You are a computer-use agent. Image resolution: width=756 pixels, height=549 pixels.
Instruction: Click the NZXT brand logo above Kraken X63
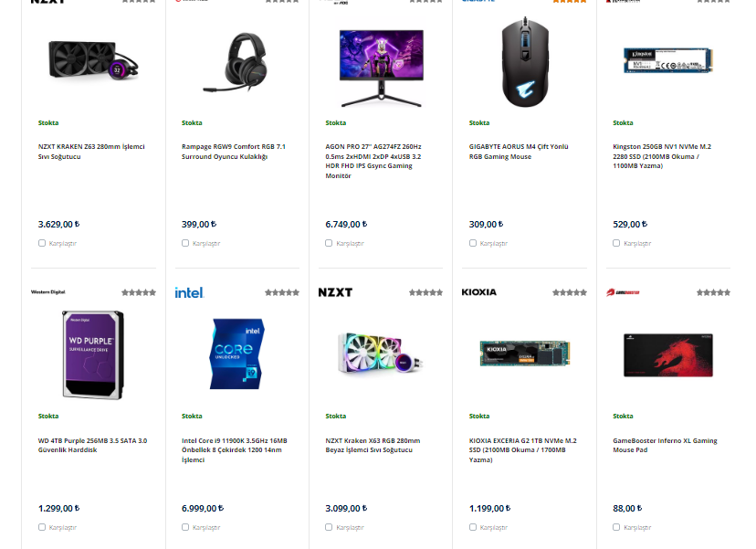(335, 292)
